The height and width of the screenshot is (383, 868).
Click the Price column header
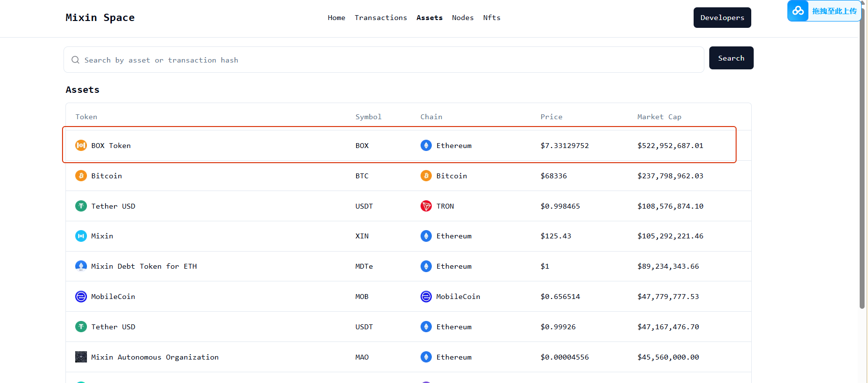coord(551,117)
